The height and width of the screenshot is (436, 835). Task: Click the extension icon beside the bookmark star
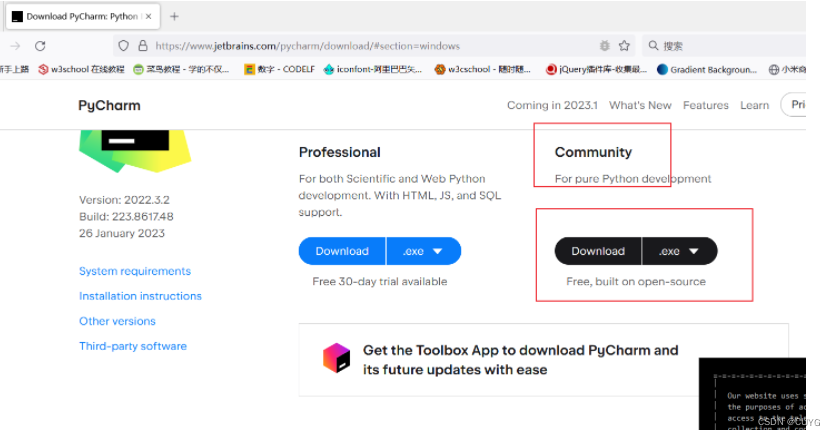(604, 46)
